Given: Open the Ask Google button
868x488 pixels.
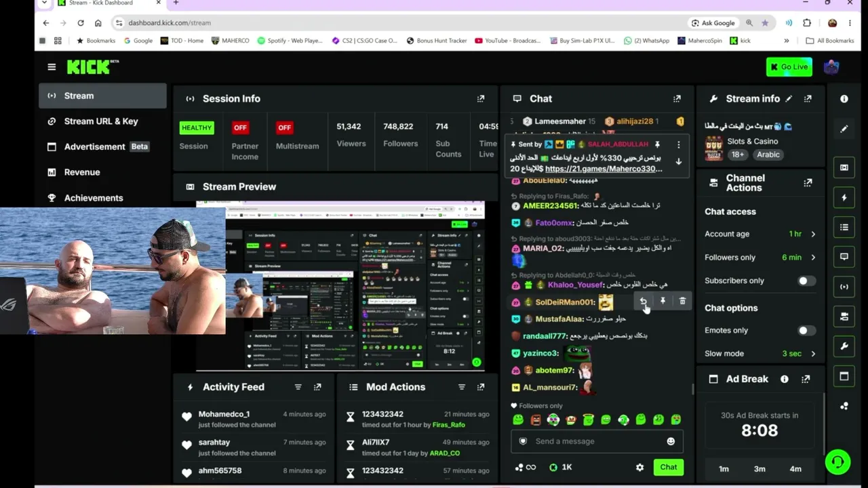Looking at the screenshot, I should (713, 23).
